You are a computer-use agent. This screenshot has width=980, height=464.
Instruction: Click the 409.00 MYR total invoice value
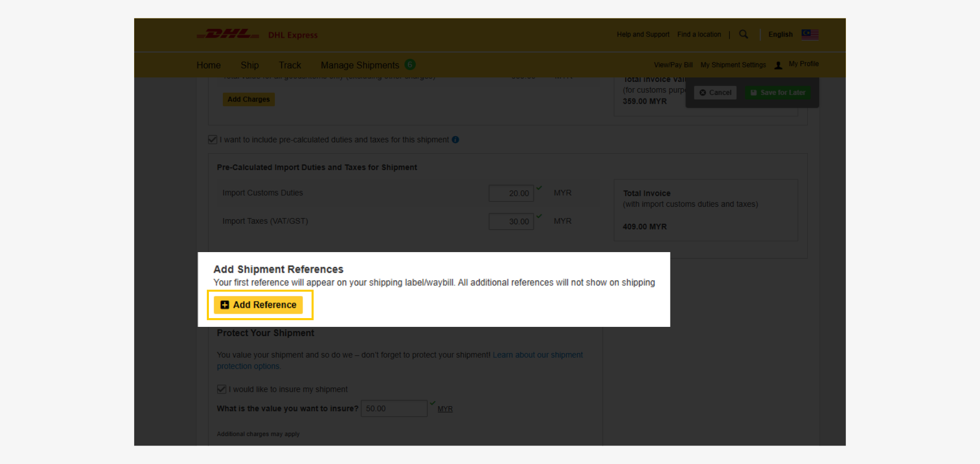(x=645, y=227)
